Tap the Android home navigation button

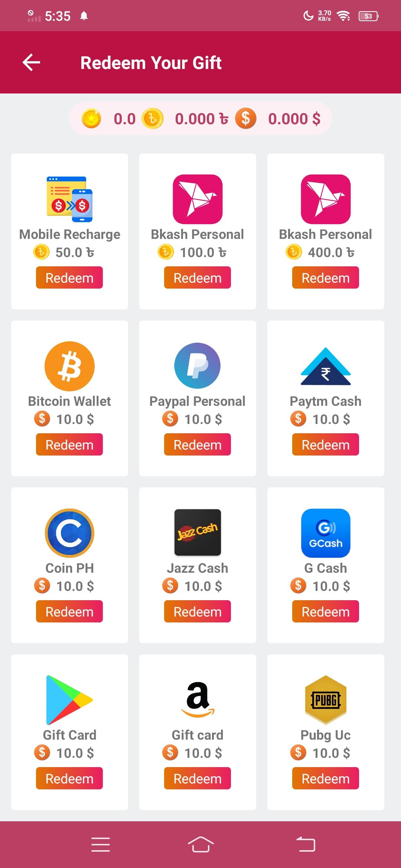point(200,845)
